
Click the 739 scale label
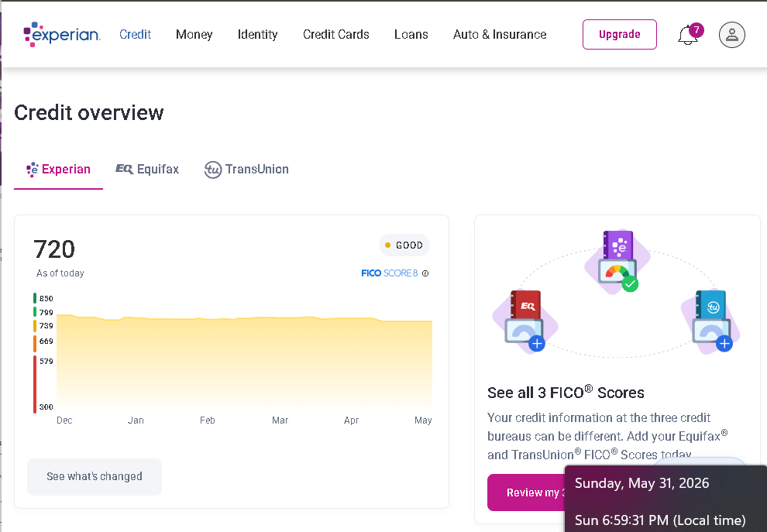tap(46, 326)
